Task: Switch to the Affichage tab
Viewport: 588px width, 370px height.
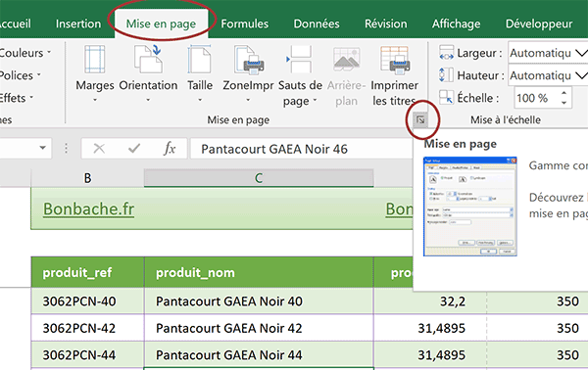Action: [x=456, y=23]
